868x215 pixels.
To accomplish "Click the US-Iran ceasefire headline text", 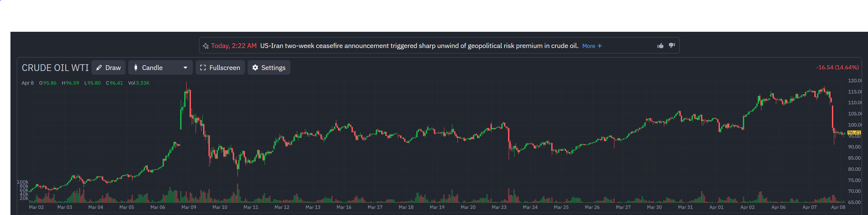I will tap(419, 46).
